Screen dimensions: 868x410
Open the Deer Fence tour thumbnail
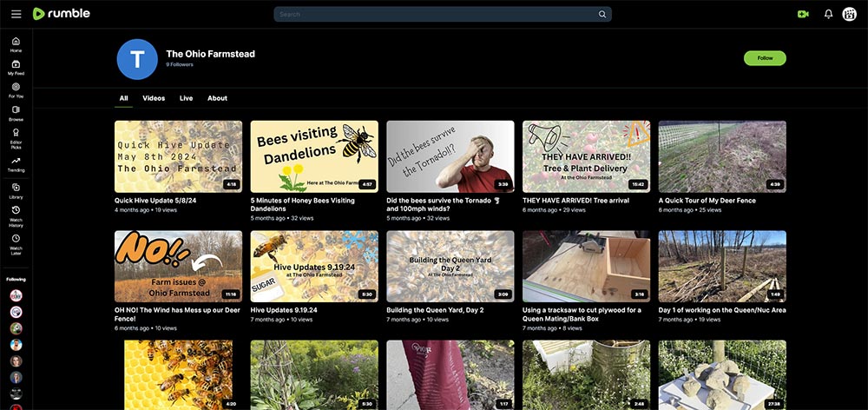tap(722, 157)
